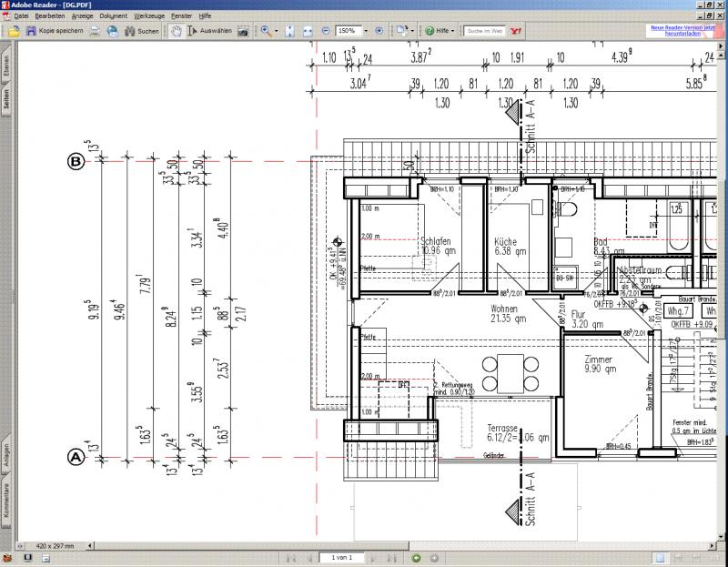The height and width of the screenshot is (567, 728).
Task: Click the print icon in toolbar
Action: pyautogui.click(x=94, y=31)
